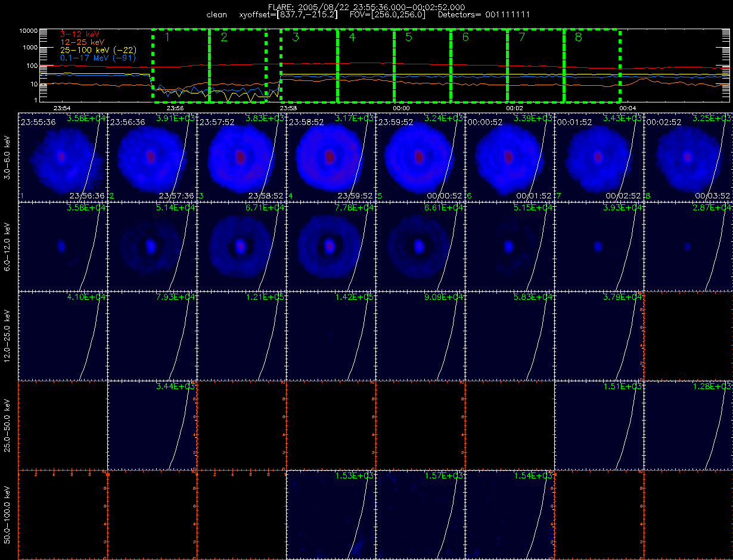
Task: Click the 1.54E+03 peak value
Action: [533, 475]
